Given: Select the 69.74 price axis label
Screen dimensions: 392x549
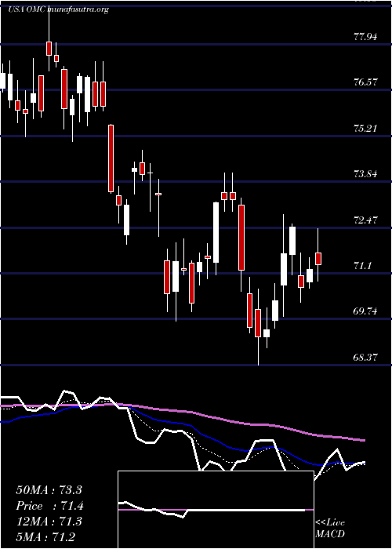Looking at the screenshot, I should coord(366,311).
